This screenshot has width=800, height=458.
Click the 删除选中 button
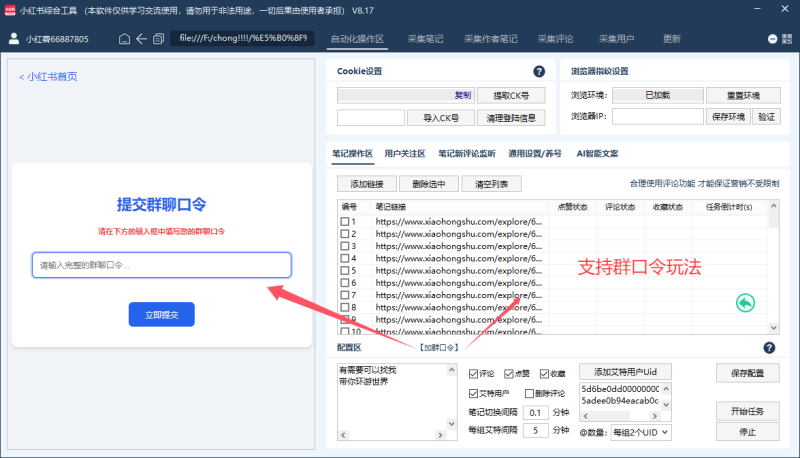(x=429, y=184)
